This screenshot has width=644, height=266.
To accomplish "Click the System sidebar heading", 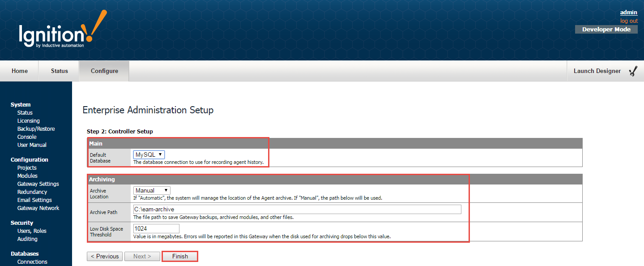I will click(x=21, y=104).
